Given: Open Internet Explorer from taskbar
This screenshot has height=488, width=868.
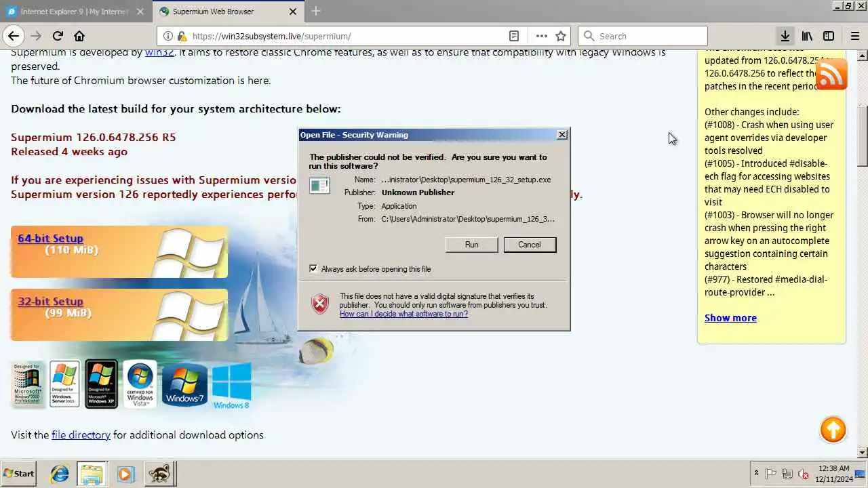Looking at the screenshot, I should pyautogui.click(x=60, y=474).
